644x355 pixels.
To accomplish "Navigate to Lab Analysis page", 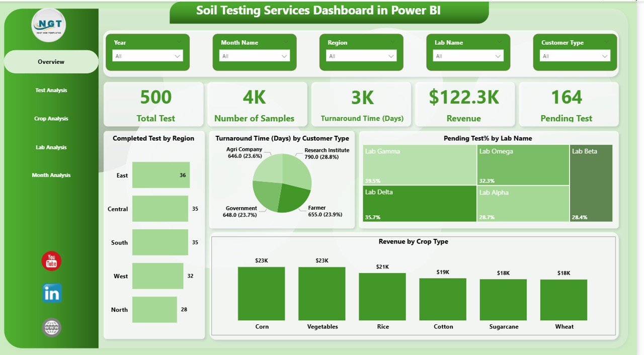I will [x=50, y=147].
